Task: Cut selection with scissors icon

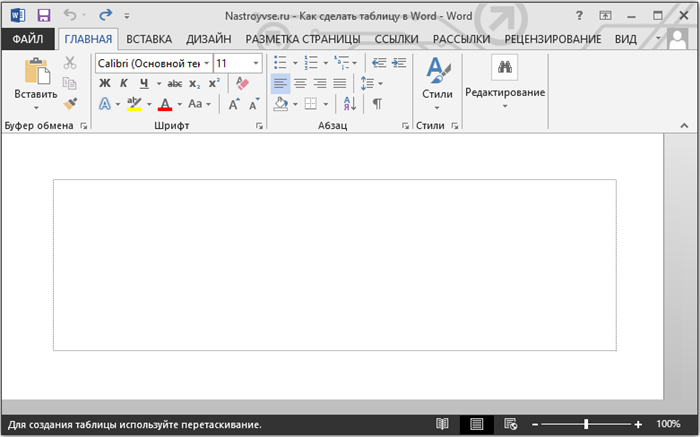Action: pos(70,62)
